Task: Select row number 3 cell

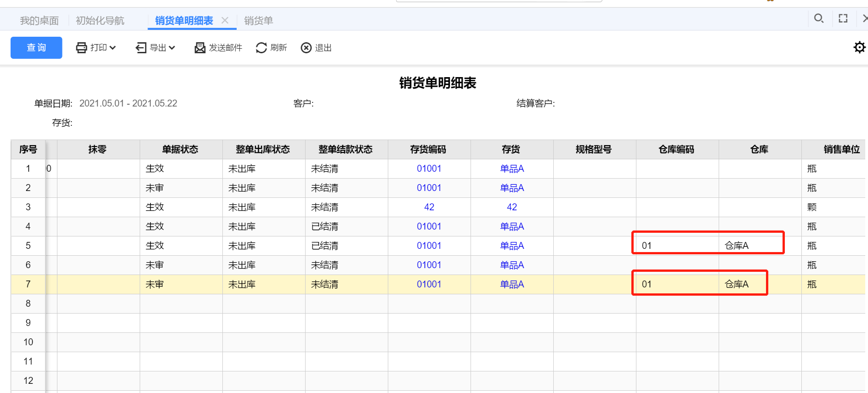Action: pos(28,207)
